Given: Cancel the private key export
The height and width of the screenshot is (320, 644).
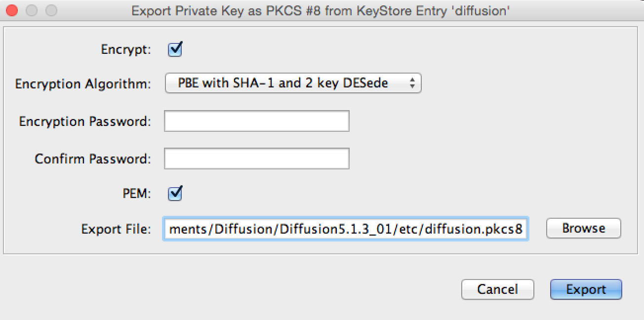Looking at the screenshot, I should coord(497,289).
